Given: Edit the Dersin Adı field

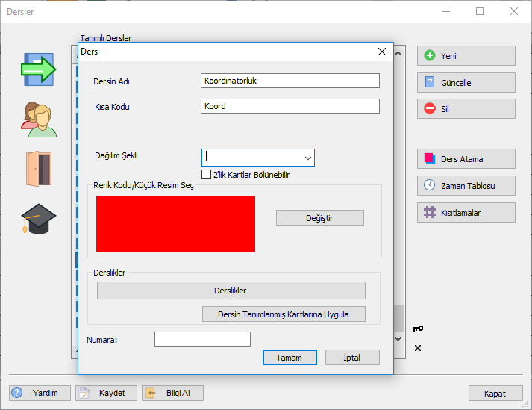Looking at the screenshot, I should point(290,81).
